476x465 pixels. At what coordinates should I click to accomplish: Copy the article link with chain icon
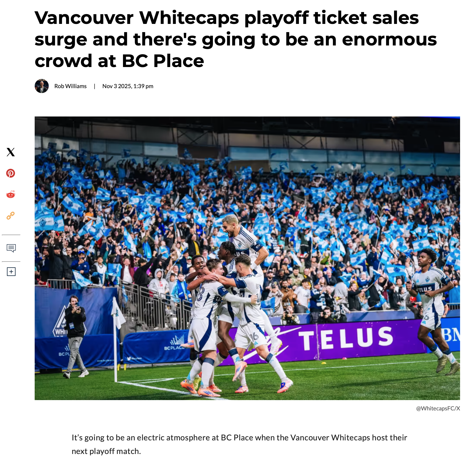[x=11, y=216]
